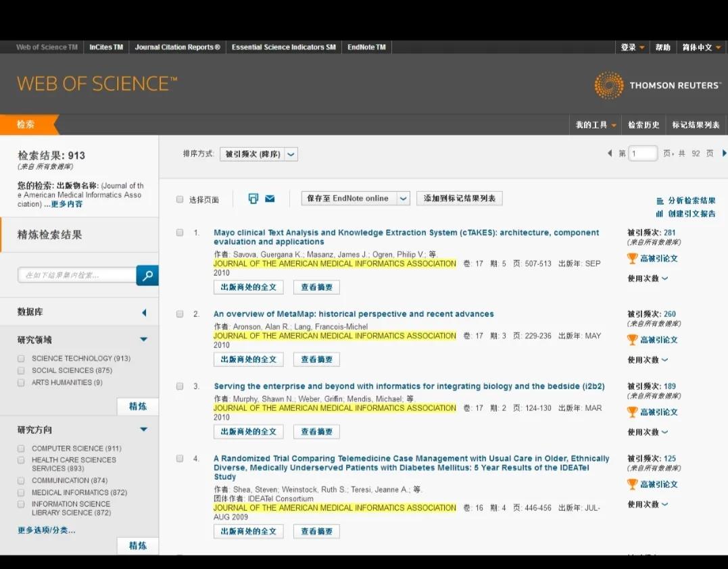The height and width of the screenshot is (569, 728).
Task: Open the 被引频次 sort order dropdown
Action: coord(291,154)
